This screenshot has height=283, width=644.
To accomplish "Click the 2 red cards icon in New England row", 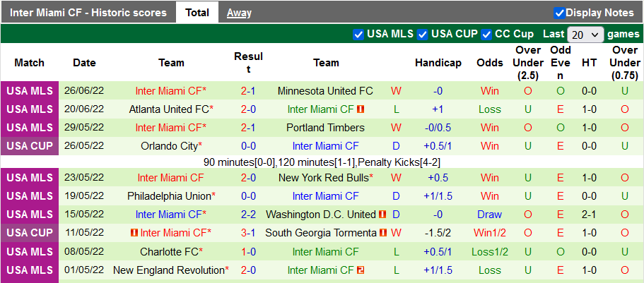I will pos(361,270).
